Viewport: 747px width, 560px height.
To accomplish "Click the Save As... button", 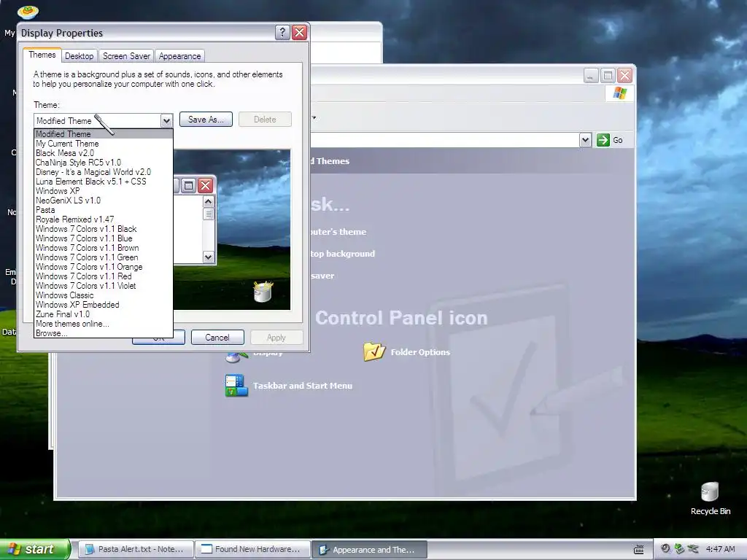I will (206, 120).
